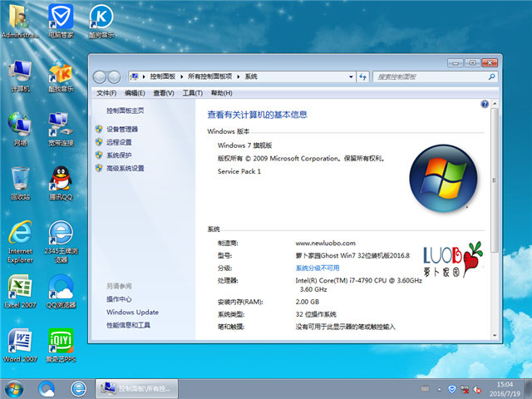Open 电脑管家 desktop shortcut
This screenshot has width=532, height=399.
click(61, 20)
